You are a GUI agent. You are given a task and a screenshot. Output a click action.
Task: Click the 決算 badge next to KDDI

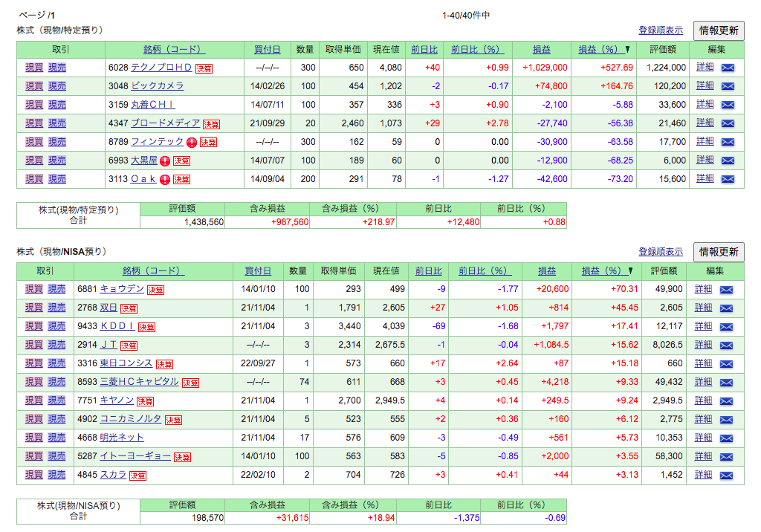pyautogui.click(x=146, y=327)
